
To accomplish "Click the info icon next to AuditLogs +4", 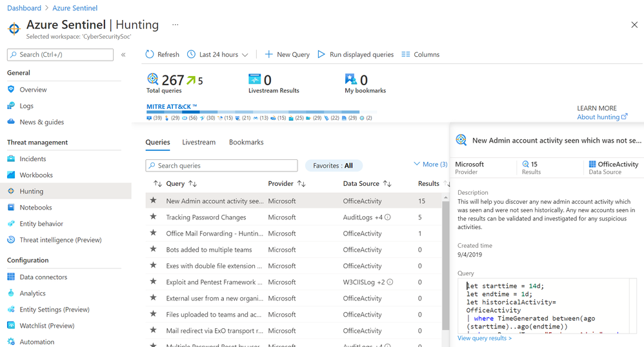I will pyautogui.click(x=387, y=217).
